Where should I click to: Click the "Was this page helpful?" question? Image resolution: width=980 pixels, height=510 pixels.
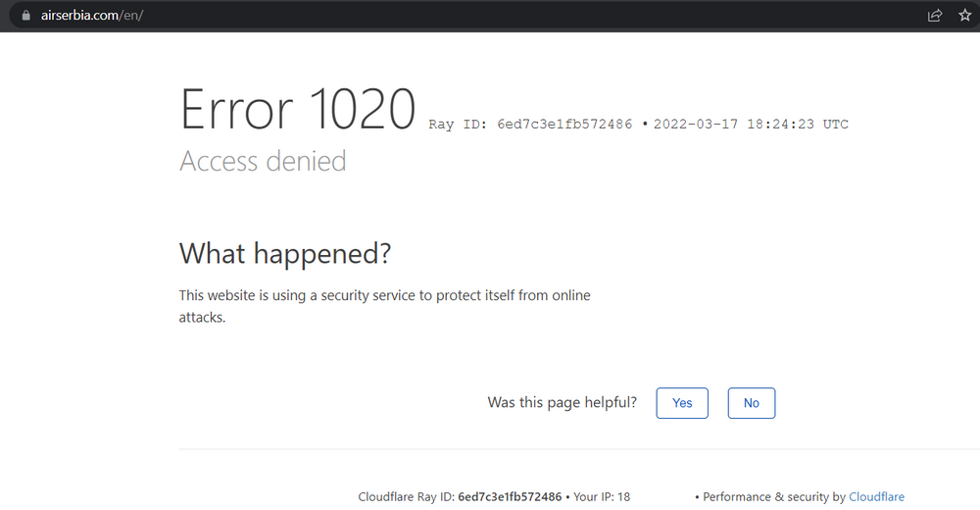(563, 403)
